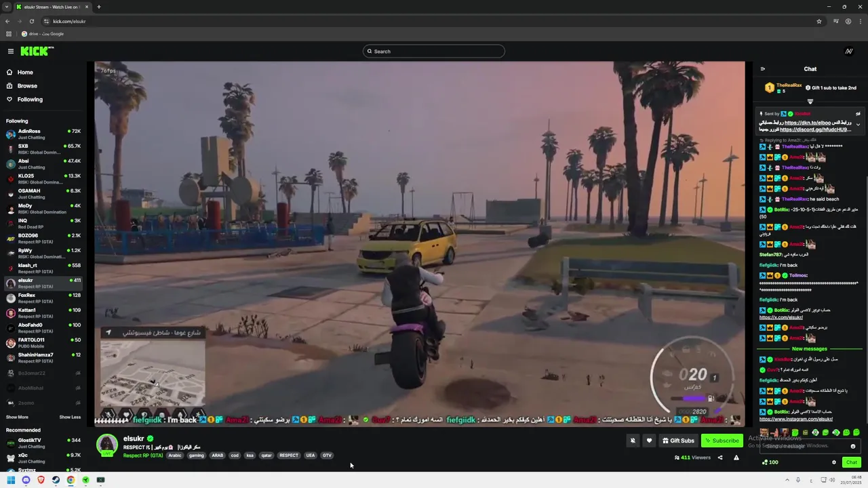
Task: Select the GTV tag
Action: point(327,455)
